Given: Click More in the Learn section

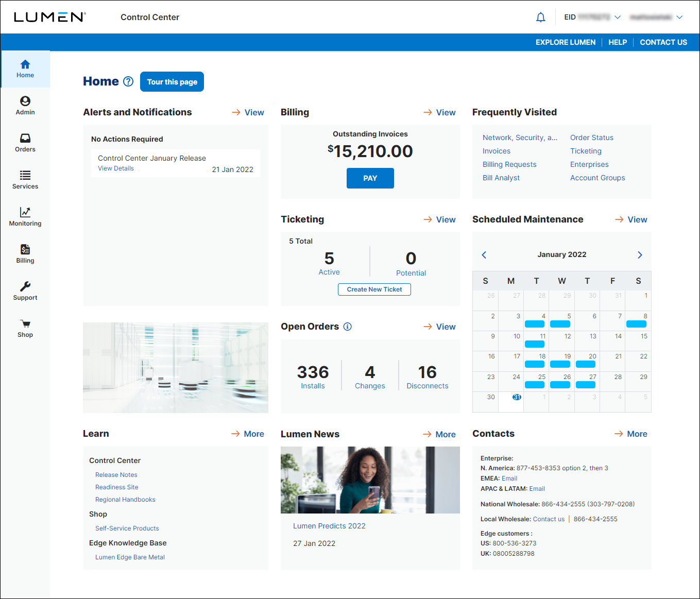Looking at the screenshot, I should (x=248, y=434).
